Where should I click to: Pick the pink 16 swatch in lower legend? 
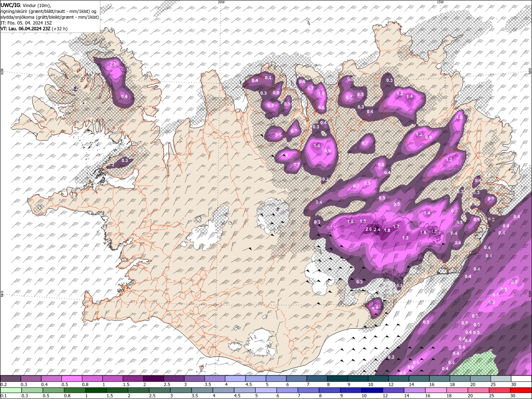pyautogui.click(x=435, y=390)
